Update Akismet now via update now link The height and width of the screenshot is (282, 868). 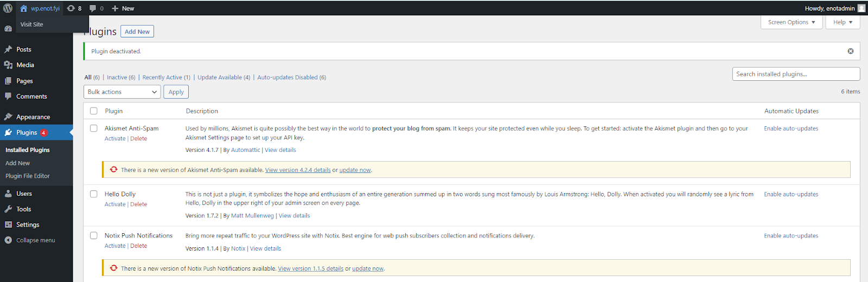355,170
